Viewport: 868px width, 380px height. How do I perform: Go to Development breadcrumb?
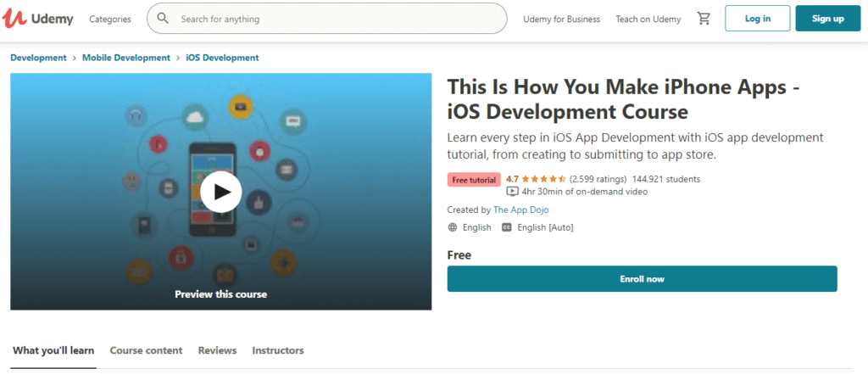tap(38, 58)
